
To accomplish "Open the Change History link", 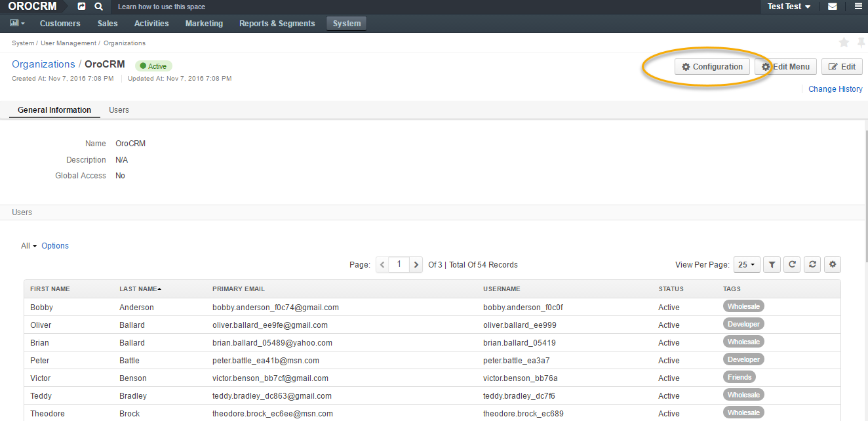I will [835, 89].
